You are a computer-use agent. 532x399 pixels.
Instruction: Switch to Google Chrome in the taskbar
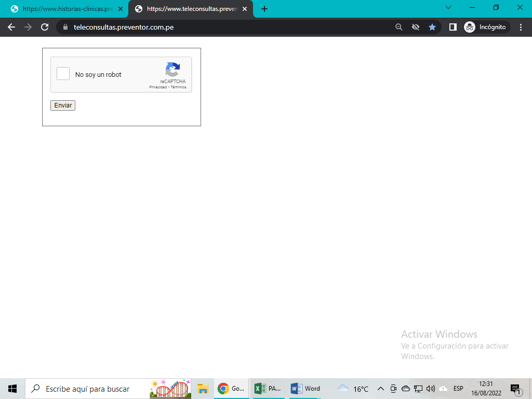[231, 389]
